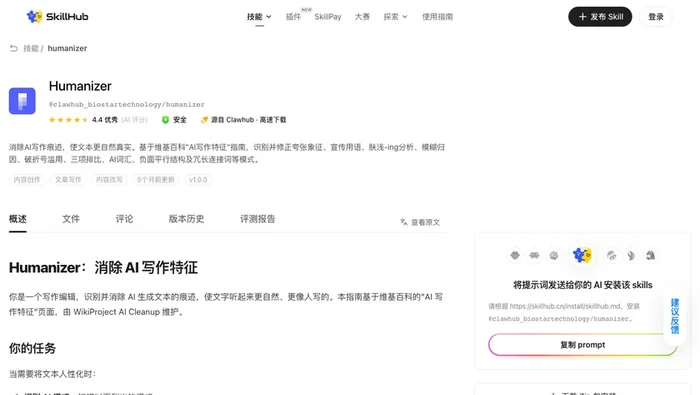The image size is (700, 395).
Task: Click the 4.4 优秀 rating text
Action: (x=105, y=120)
